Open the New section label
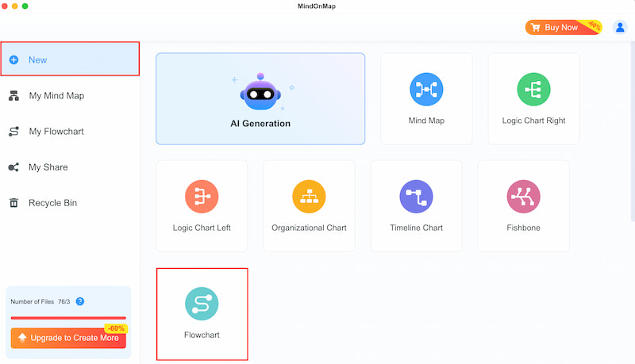Image resolution: width=635 pixels, height=364 pixels. coord(37,59)
